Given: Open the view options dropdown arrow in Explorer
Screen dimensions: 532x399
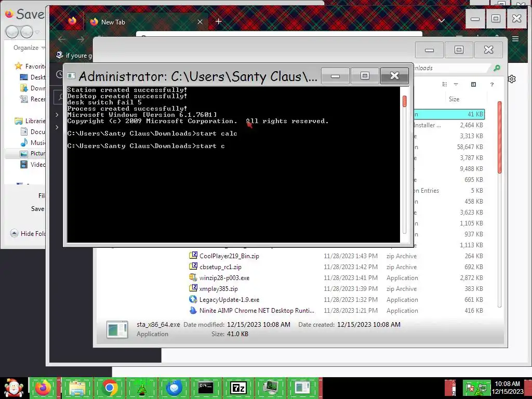Looking at the screenshot, I should (x=456, y=84).
